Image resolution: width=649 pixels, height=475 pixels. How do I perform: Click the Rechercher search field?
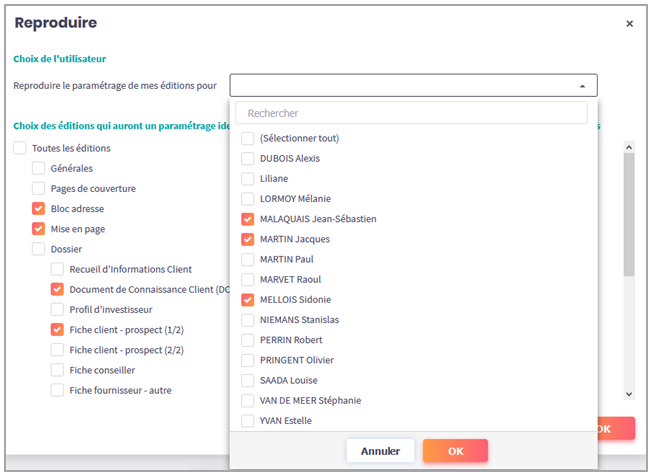416,113
